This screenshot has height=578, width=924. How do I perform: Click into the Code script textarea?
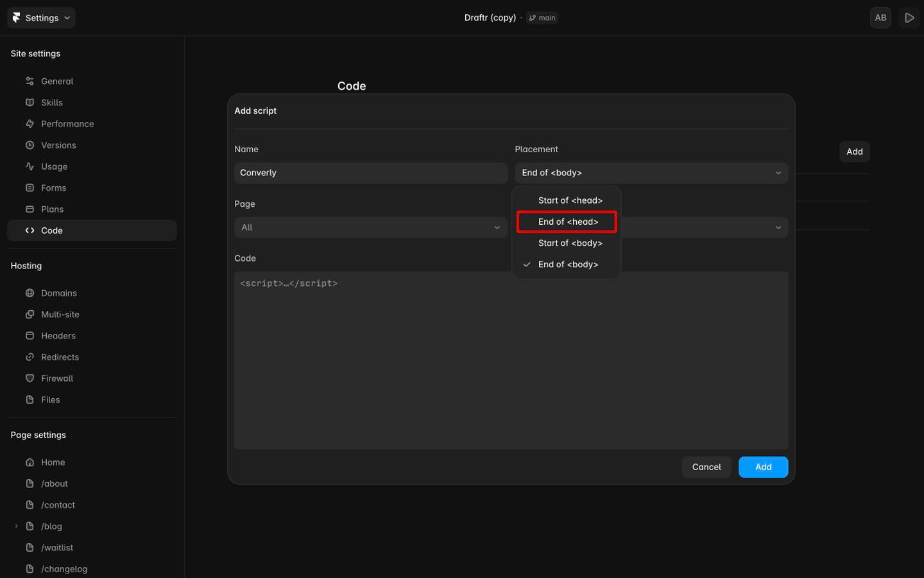511,360
